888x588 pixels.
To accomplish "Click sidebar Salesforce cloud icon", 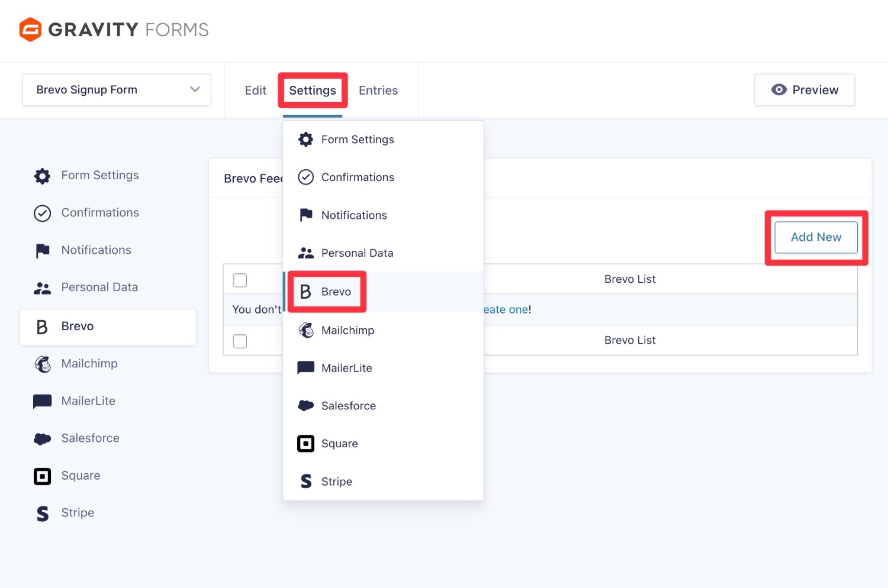I will [42, 439].
